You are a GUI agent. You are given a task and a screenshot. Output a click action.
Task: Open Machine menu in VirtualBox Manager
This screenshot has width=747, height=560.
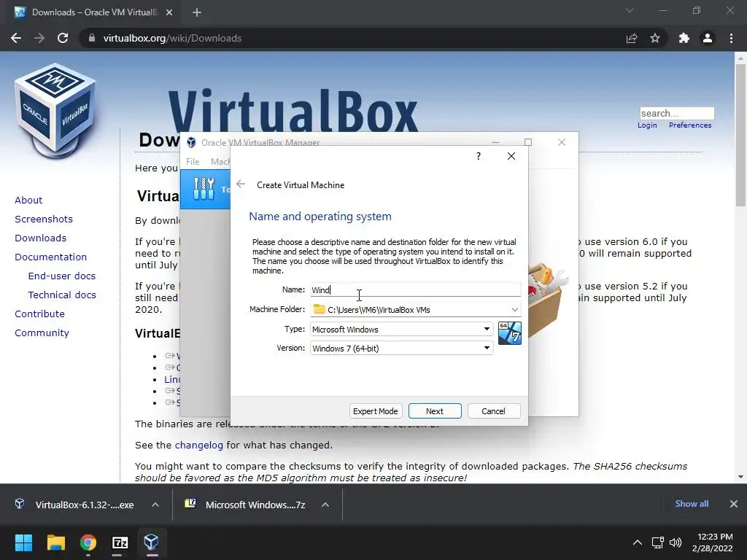220,161
